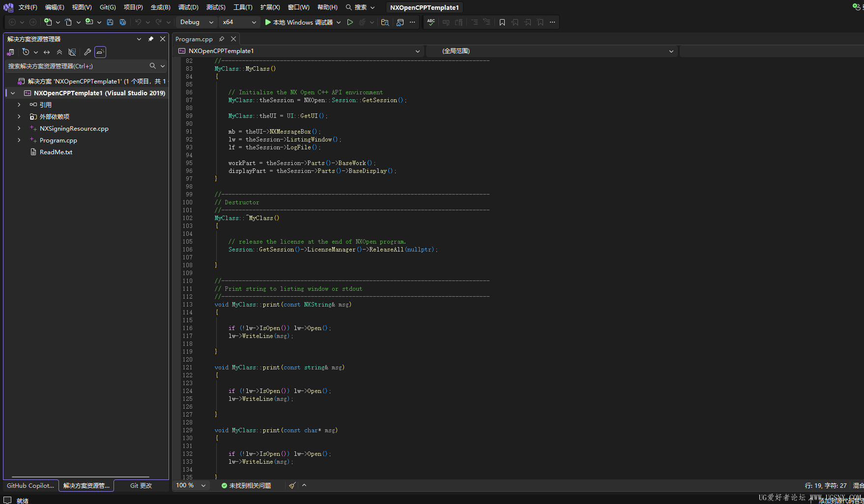Open solution Properties wrench icon

[87, 52]
